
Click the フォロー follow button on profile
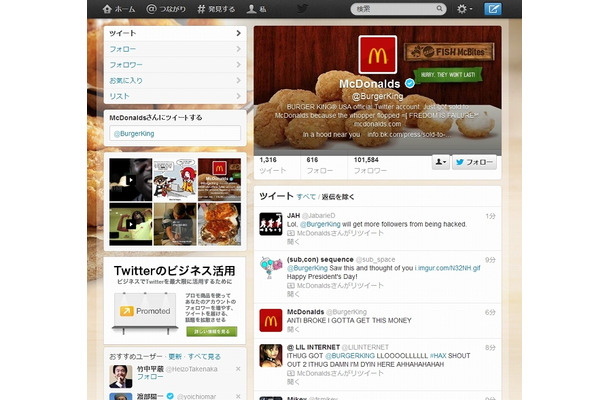474,162
